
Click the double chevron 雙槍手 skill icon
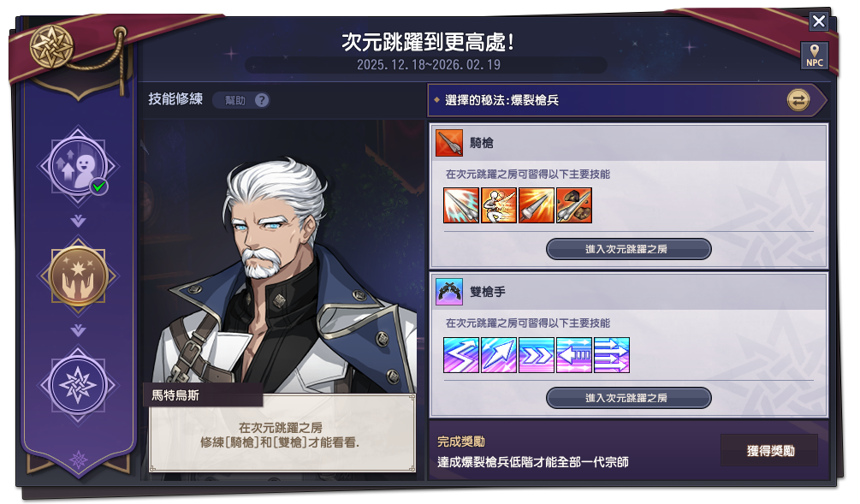click(x=537, y=355)
